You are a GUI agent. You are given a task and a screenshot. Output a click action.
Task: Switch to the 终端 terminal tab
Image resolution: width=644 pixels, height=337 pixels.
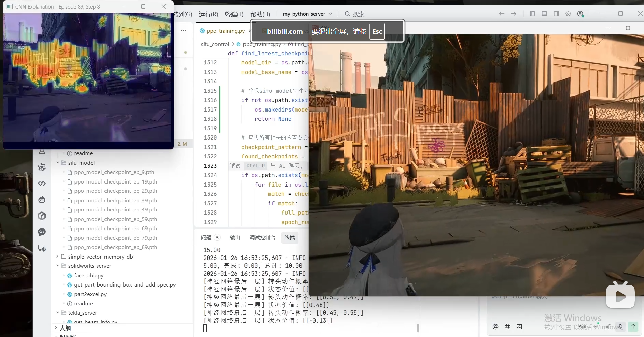pyautogui.click(x=290, y=238)
